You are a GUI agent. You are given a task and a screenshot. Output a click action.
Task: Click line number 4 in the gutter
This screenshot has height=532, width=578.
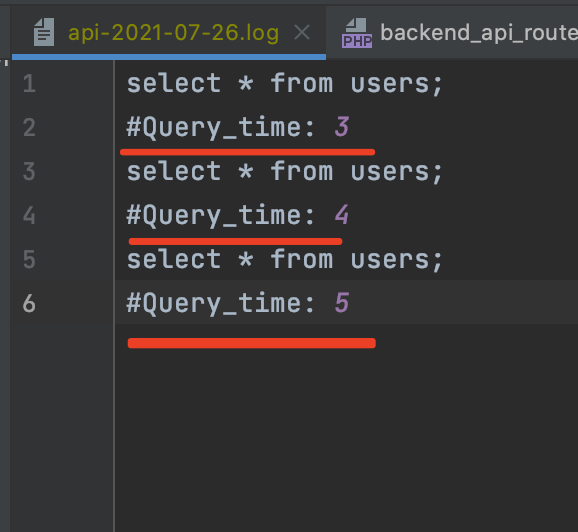pos(29,216)
